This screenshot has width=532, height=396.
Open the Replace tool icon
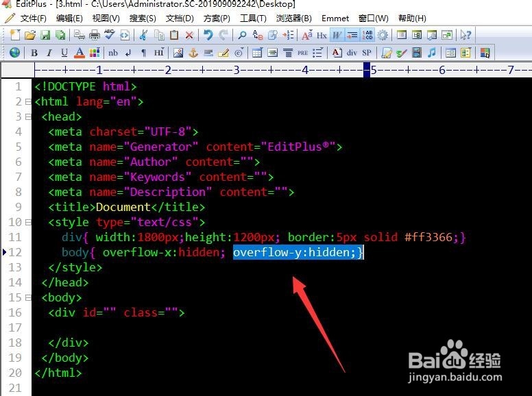(x=258, y=35)
